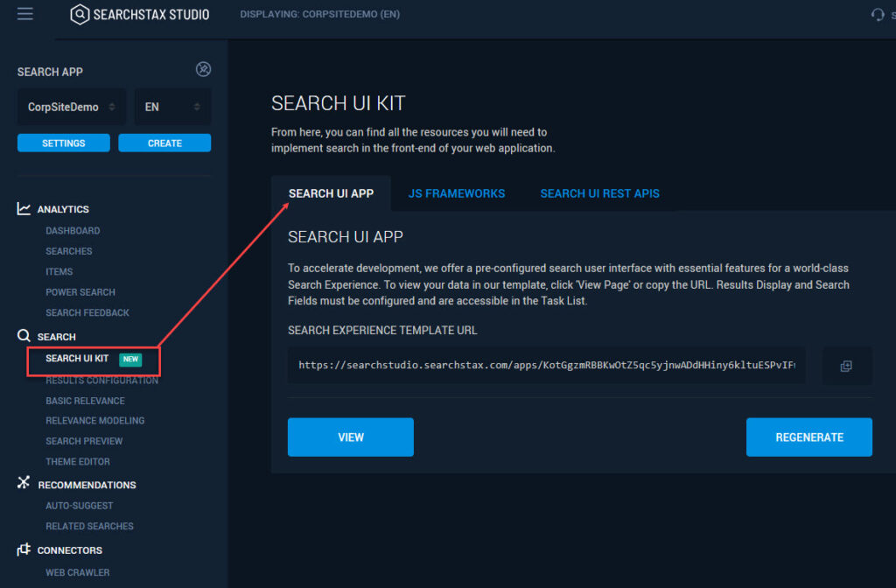Click the Connectors section heading
Screen dimensions: 896x588
[x=70, y=550]
